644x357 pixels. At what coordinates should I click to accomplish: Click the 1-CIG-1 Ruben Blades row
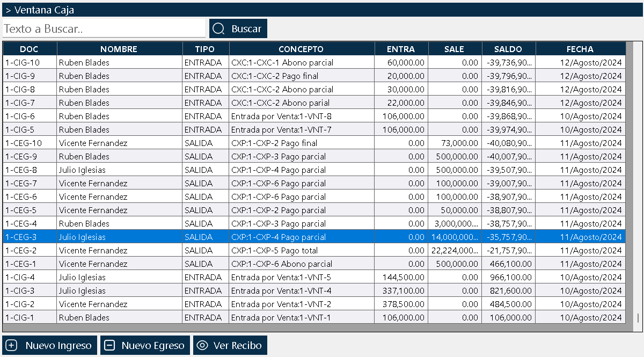(x=314, y=317)
